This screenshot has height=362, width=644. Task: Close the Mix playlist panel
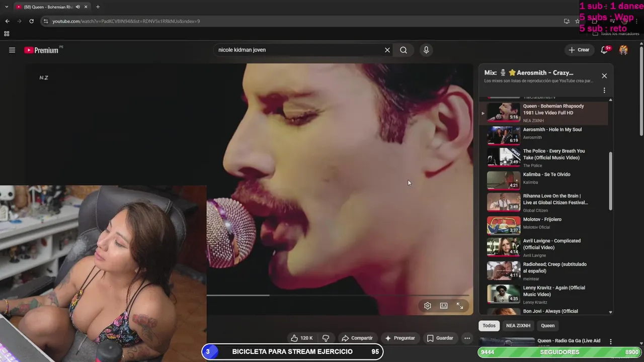click(604, 76)
